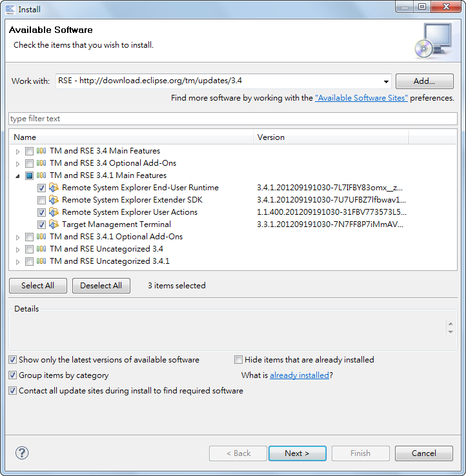Click Details scroll down arrow
The width and height of the screenshot is (466, 476).
tap(451, 332)
